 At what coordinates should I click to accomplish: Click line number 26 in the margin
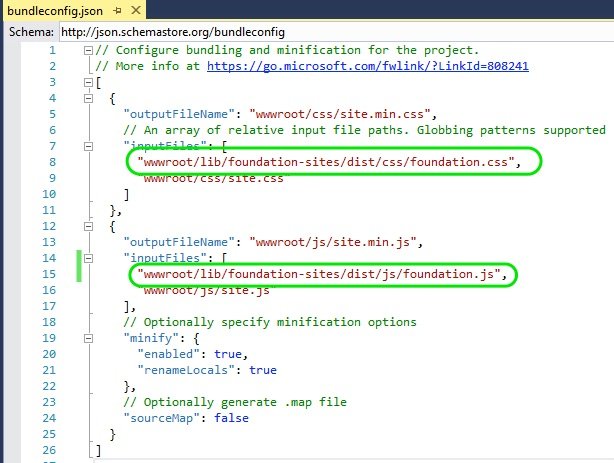49,450
